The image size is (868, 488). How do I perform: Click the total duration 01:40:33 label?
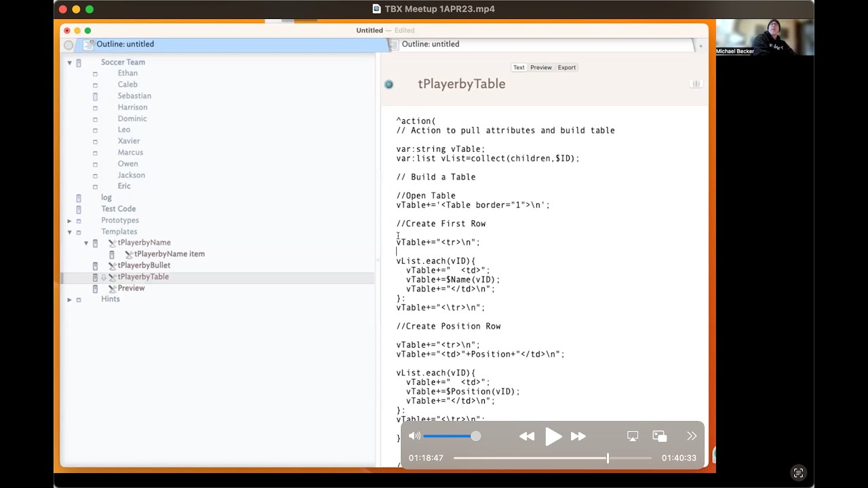tap(679, 458)
